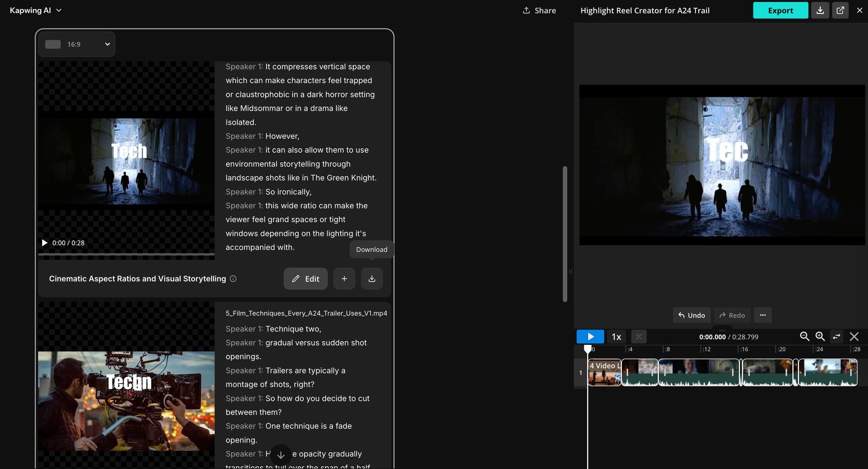868x469 pixels.
Task: Click the scroll-down arrow button
Action: [x=281, y=455]
